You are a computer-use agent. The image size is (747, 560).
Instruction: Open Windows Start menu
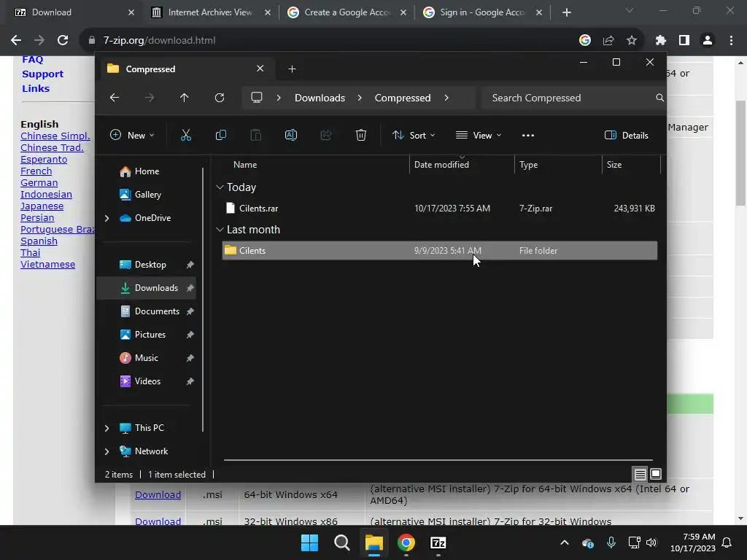[x=309, y=542]
